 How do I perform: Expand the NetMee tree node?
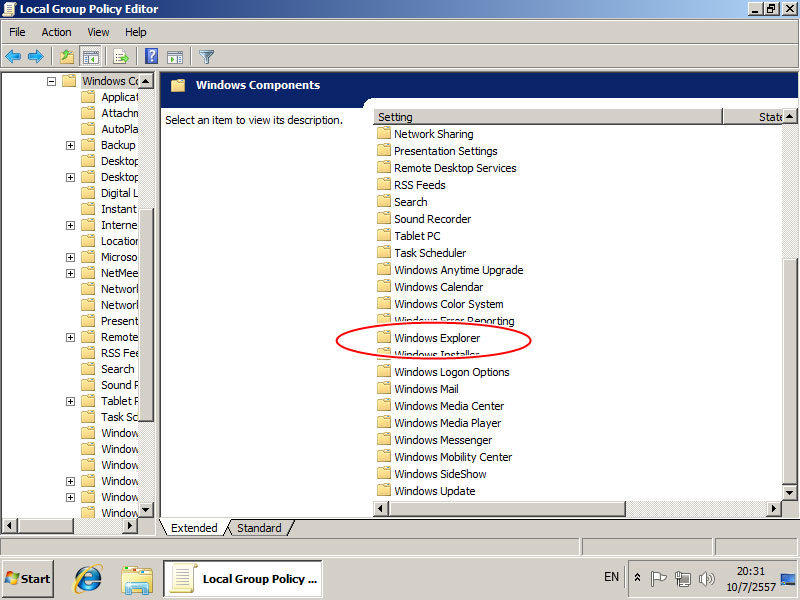coord(70,273)
